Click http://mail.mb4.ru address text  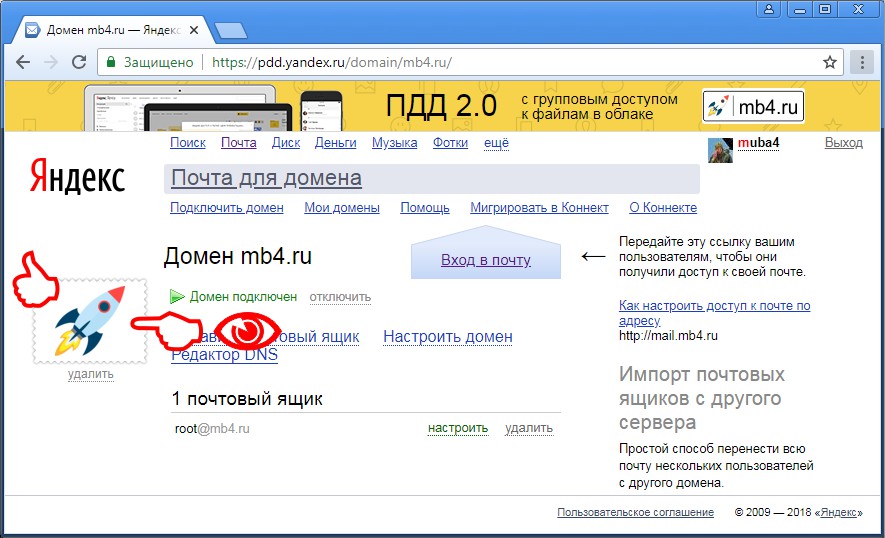pyautogui.click(x=668, y=335)
